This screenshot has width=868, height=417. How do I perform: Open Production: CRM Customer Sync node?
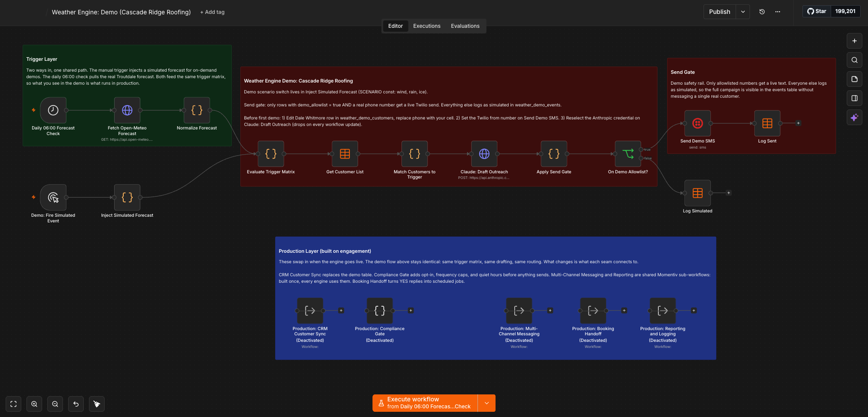point(310,311)
